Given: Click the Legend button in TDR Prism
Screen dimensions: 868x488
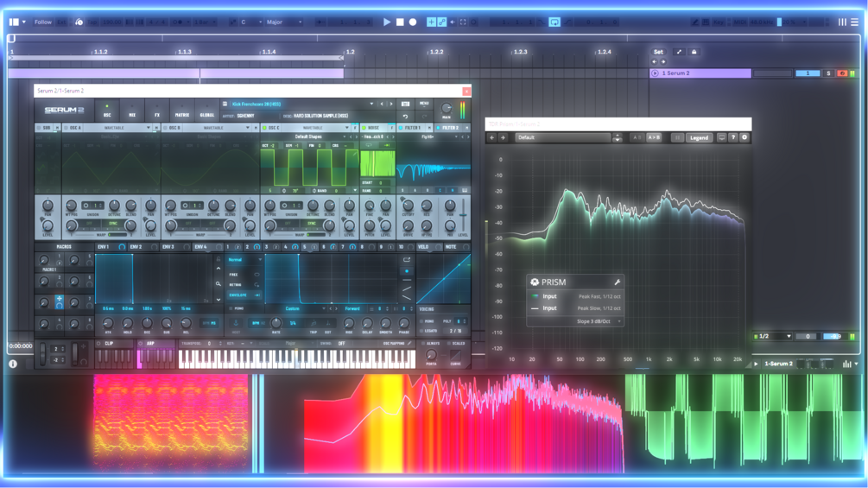Looking at the screenshot, I should (700, 138).
